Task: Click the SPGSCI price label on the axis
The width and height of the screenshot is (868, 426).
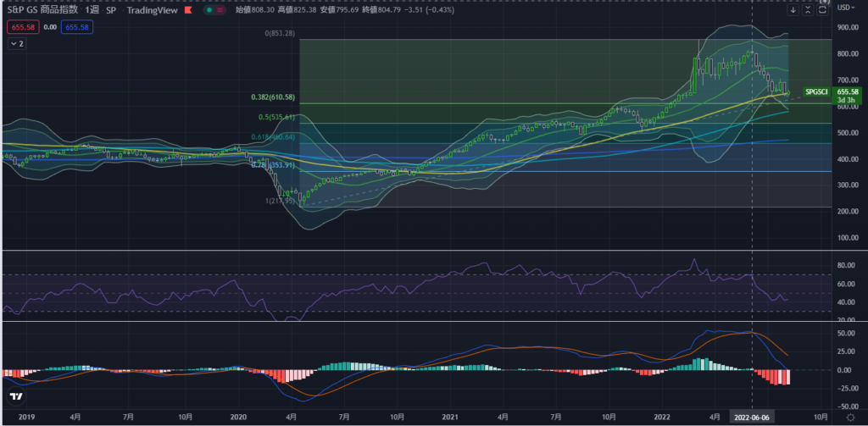Action: (816, 91)
